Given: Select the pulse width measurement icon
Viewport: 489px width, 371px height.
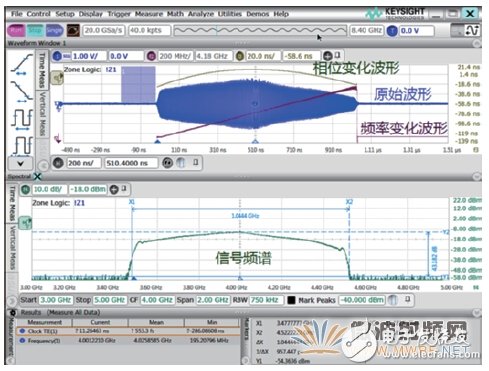Looking at the screenshot, I should pos(22,146).
